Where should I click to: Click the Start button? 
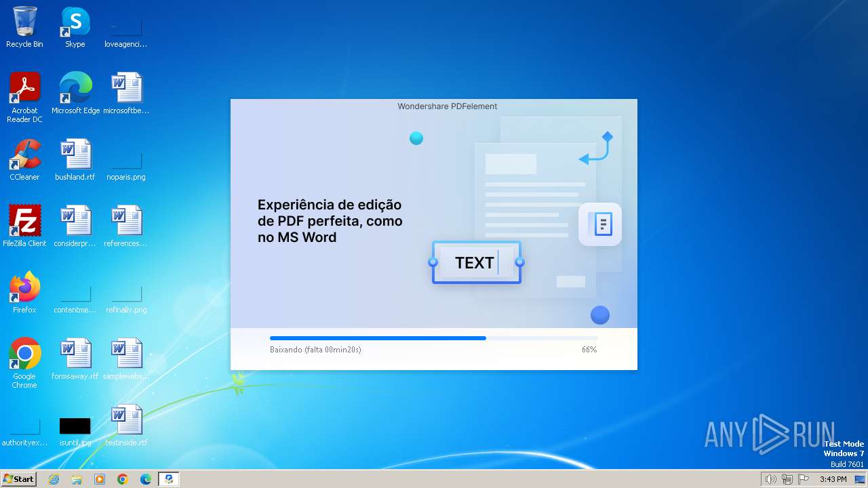pos(18,479)
